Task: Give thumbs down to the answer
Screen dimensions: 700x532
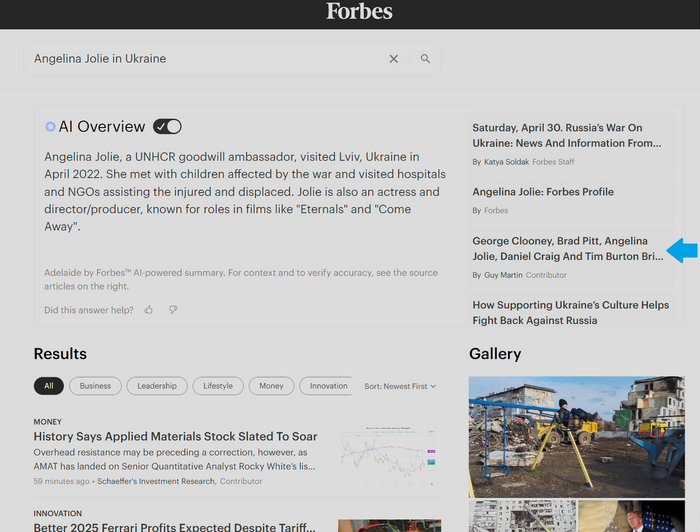Action: coord(172,310)
